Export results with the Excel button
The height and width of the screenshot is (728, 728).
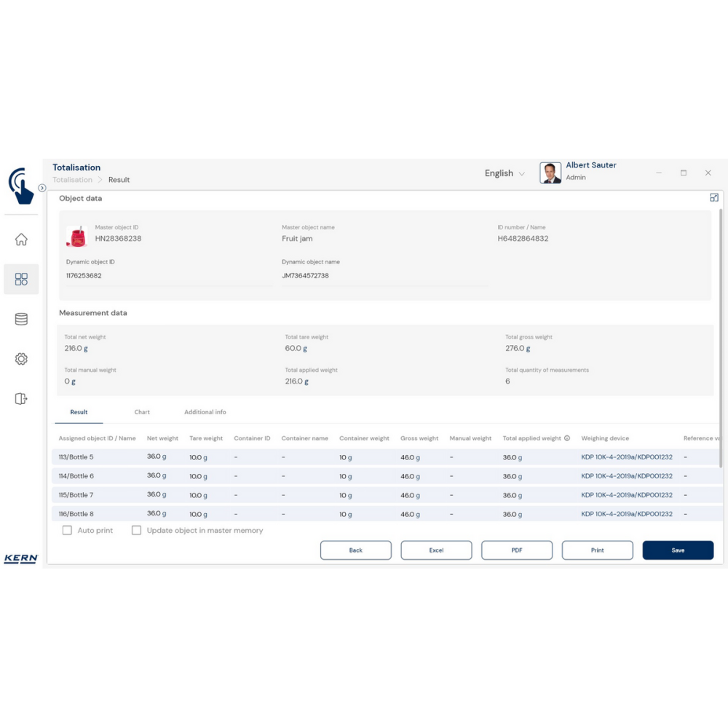coord(436,550)
